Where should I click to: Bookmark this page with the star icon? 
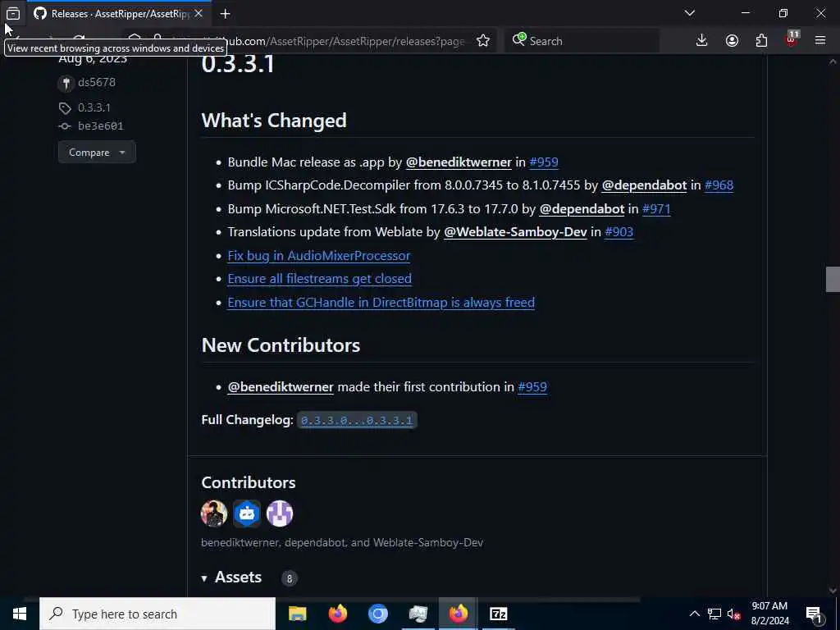pos(482,41)
